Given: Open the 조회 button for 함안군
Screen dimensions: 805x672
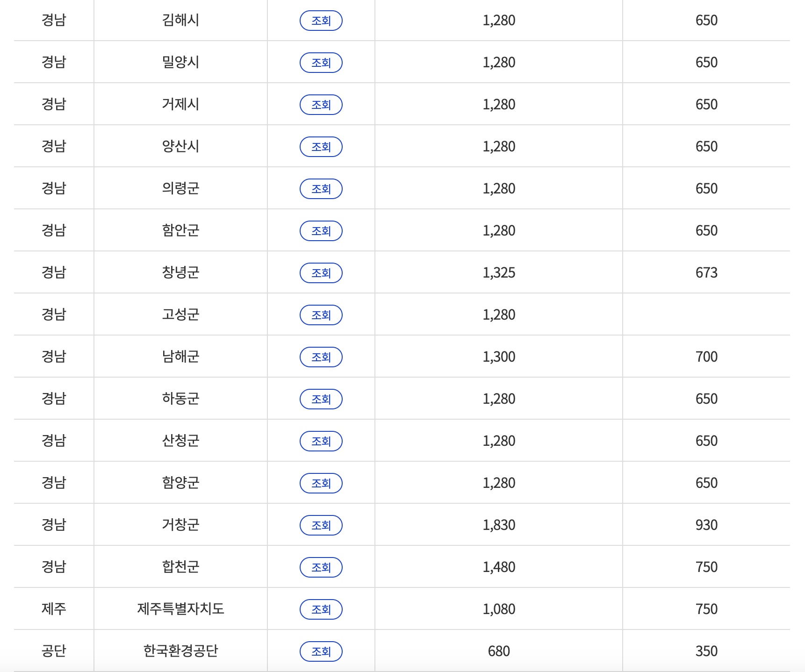Looking at the screenshot, I should (321, 231).
